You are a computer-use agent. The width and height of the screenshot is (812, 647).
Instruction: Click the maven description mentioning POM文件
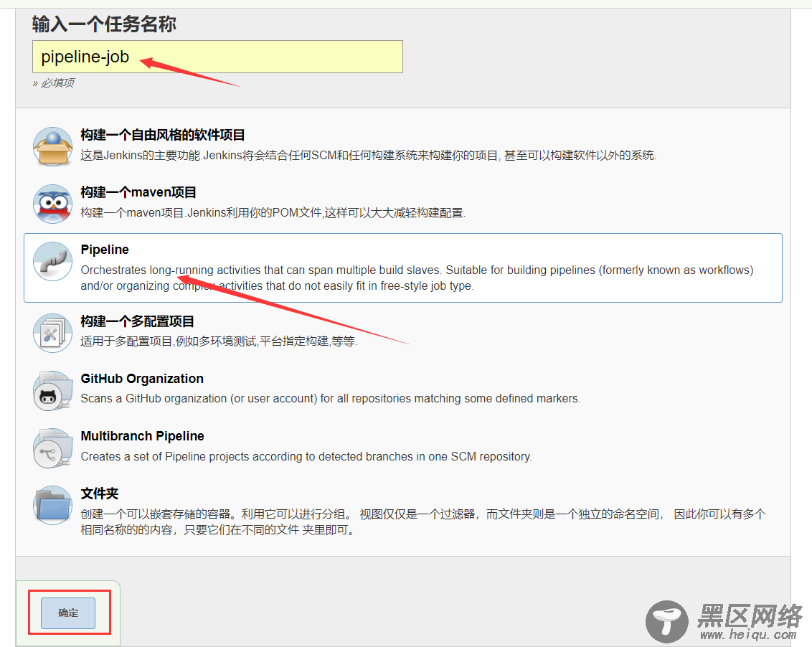pyautogui.click(x=273, y=213)
